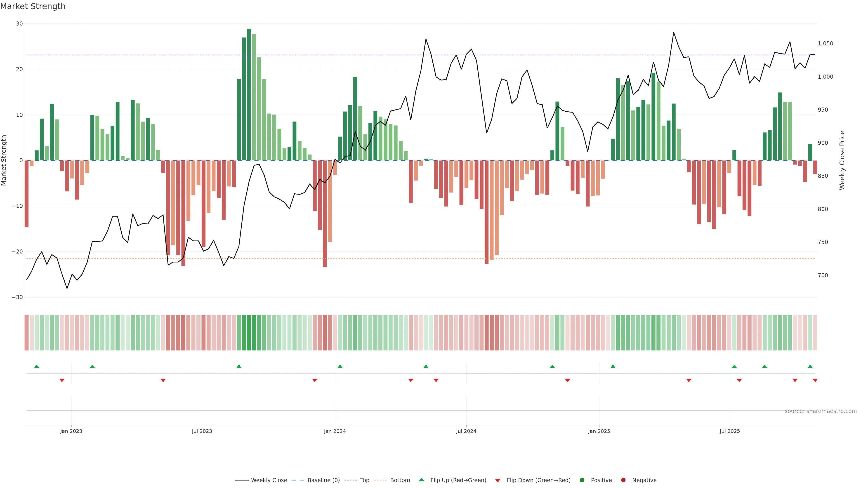Screen dimensions: 868x488
Task: Click the last red flip-down triangle marker
Action: tap(815, 380)
